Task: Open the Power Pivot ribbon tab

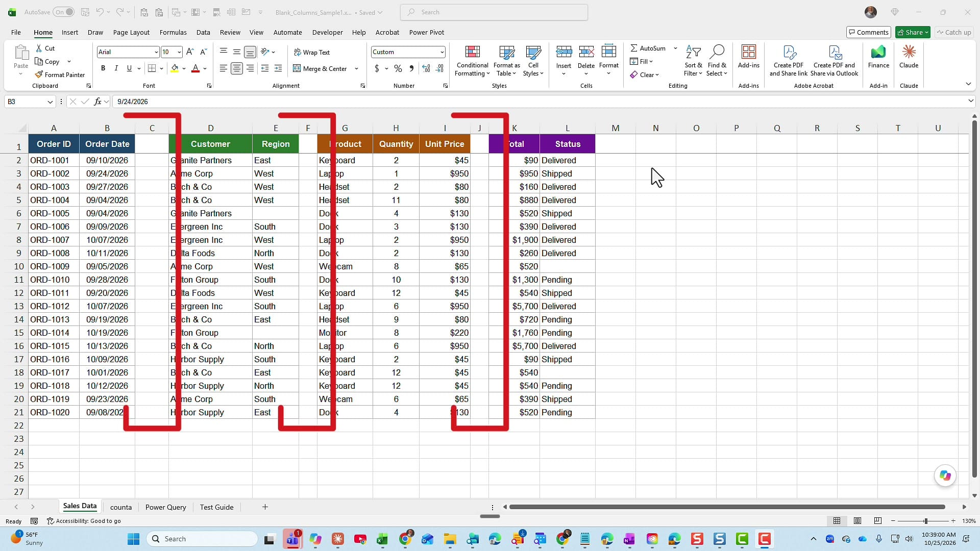Action: click(427, 32)
